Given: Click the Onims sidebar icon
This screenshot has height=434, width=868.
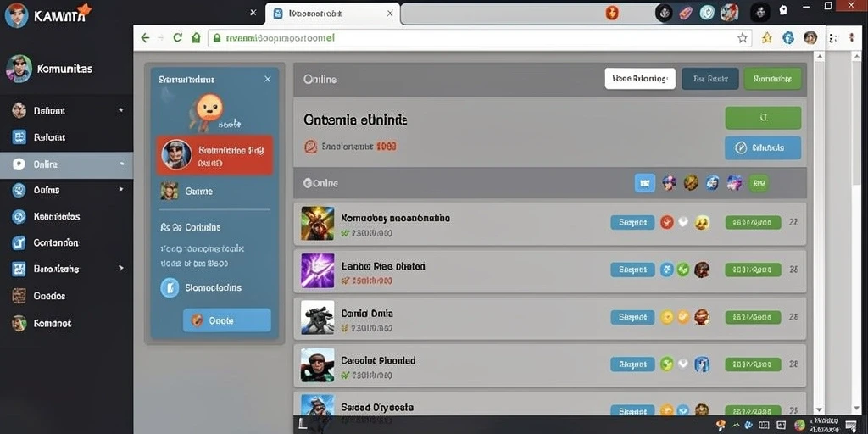Looking at the screenshot, I should tap(19, 191).
